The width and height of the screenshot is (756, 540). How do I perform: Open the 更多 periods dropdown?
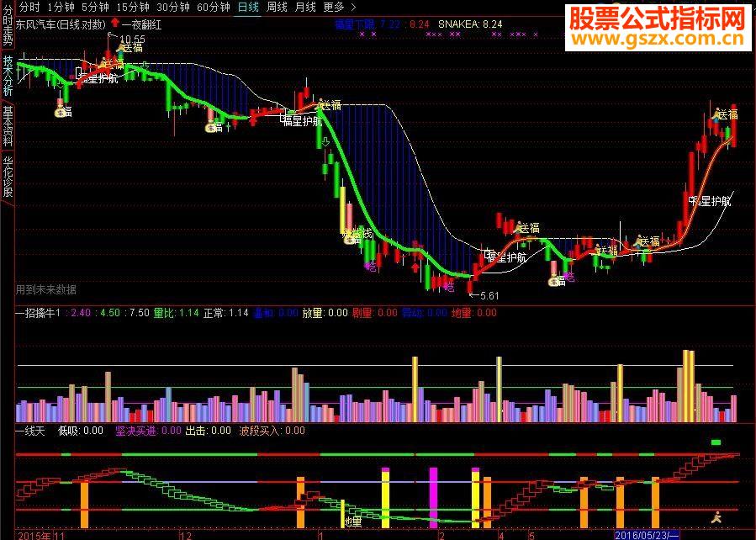pos(334,8)
